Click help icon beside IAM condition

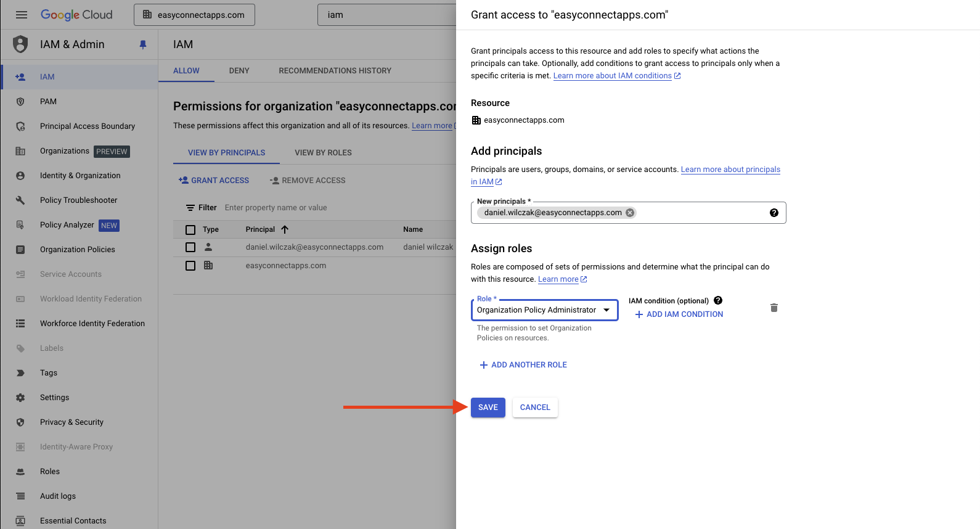[x=718, y=300]
